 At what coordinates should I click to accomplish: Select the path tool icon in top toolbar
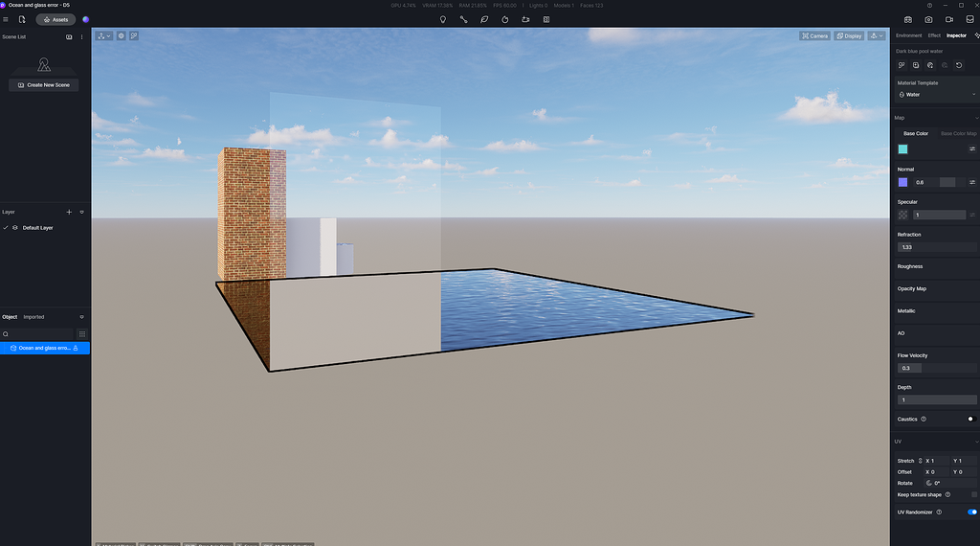pyautogui.click(x=464, y=19)
